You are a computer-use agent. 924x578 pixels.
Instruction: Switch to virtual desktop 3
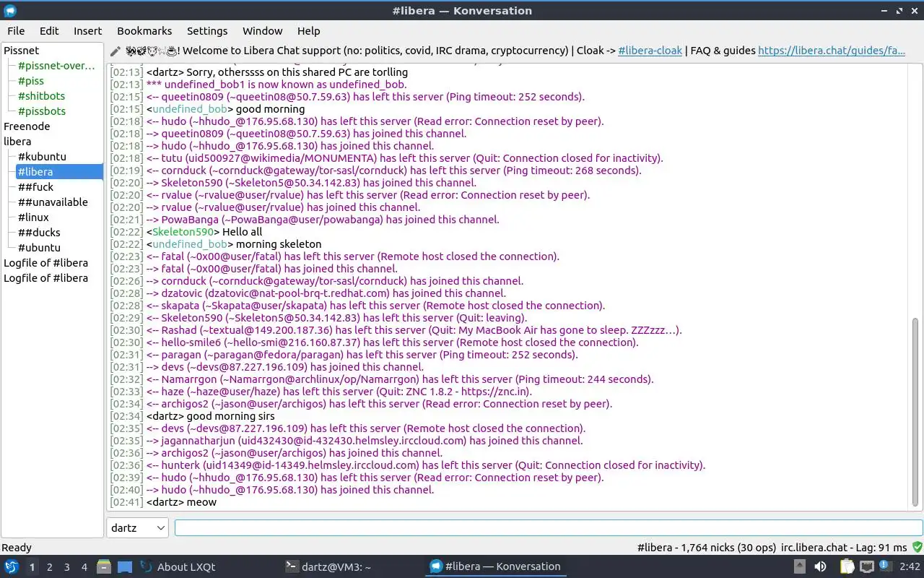[67, 567]
